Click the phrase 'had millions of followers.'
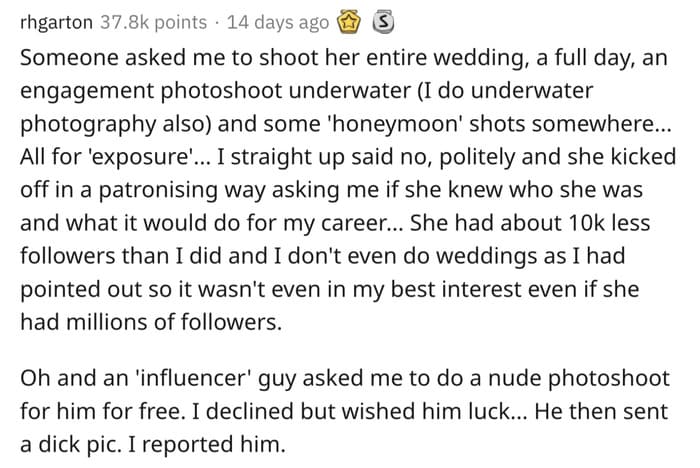 click(151, 322)
